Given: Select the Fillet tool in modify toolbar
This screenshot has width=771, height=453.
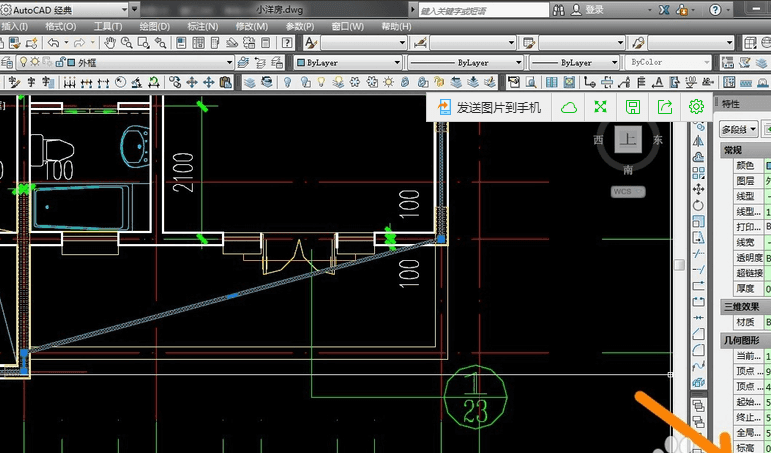Looking at the screenshot, I should click(698, 350).
